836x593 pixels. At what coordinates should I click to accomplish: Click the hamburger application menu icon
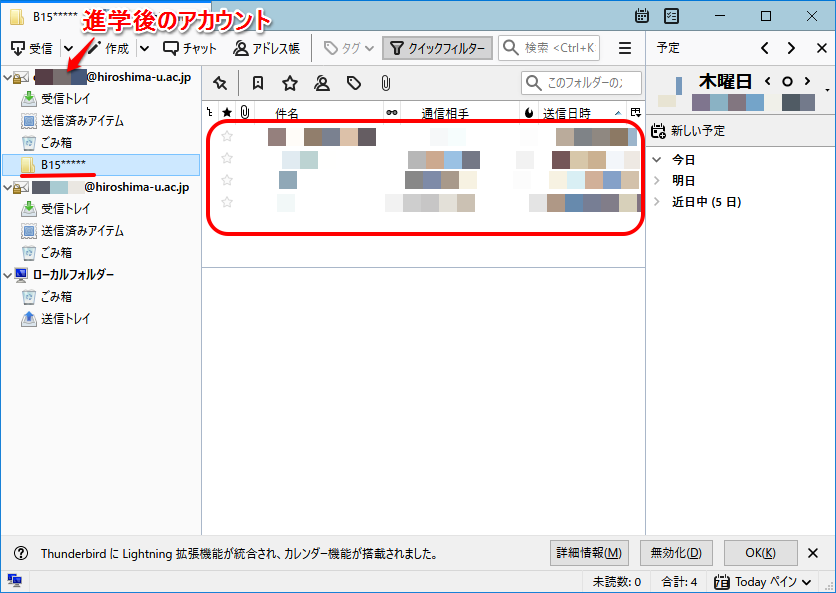(625, 48)
